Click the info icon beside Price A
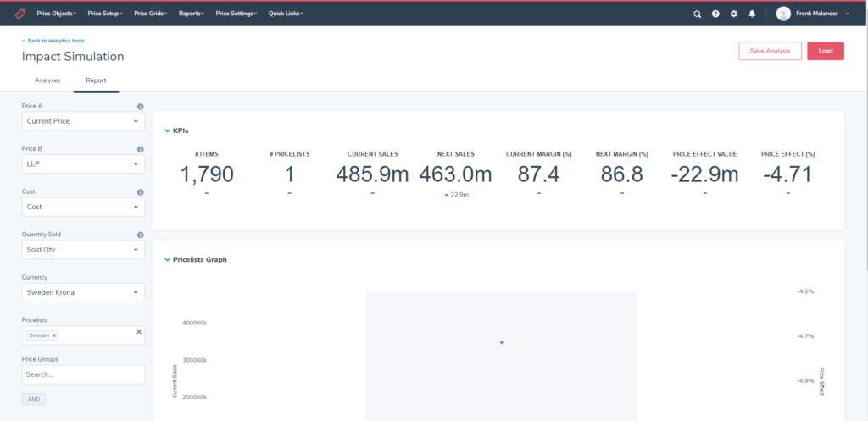This screenshot has width=868, height=421. (x=140, y=107)
